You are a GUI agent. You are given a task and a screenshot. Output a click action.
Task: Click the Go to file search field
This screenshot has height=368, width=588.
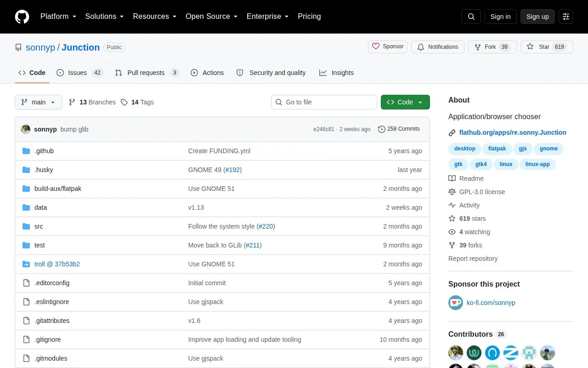(x=324, y=102)
